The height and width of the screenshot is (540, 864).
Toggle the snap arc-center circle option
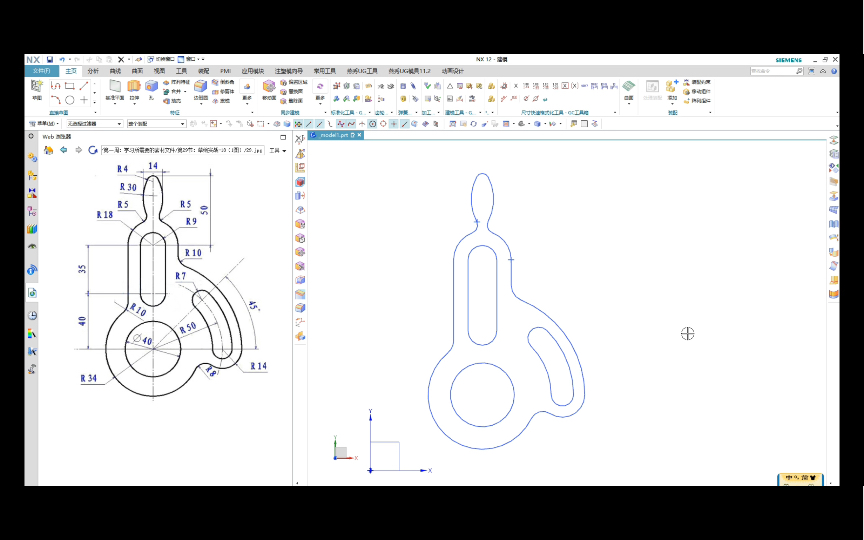(x=372, y=124)
